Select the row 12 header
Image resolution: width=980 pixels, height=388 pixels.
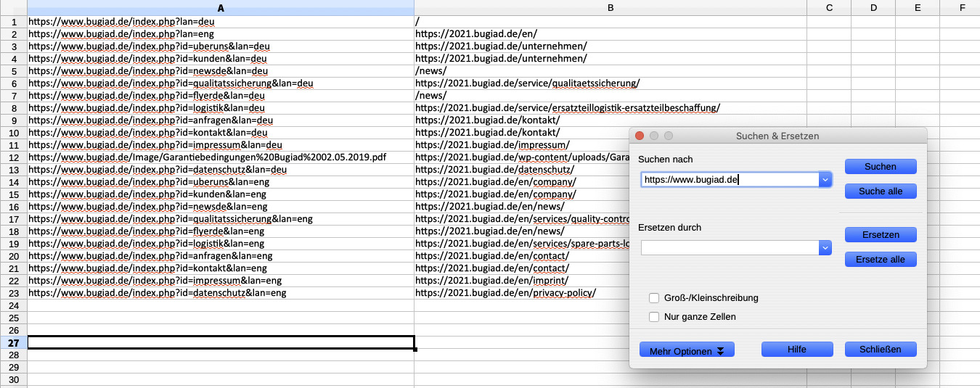pos(13,157)
